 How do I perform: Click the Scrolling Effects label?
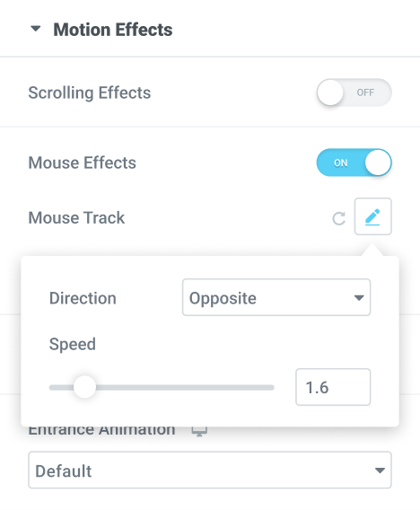click(90, 92)
